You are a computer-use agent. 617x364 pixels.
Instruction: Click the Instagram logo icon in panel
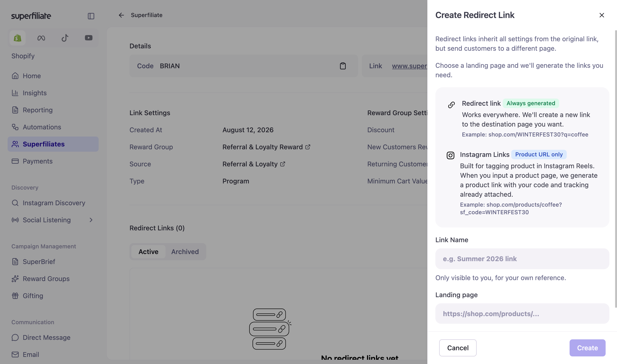click(x=450, y=155)
